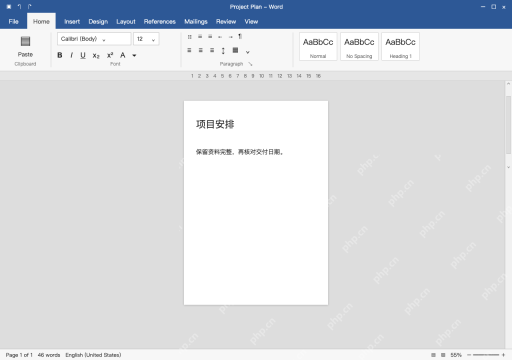Redo the last action

pos(30,7)
